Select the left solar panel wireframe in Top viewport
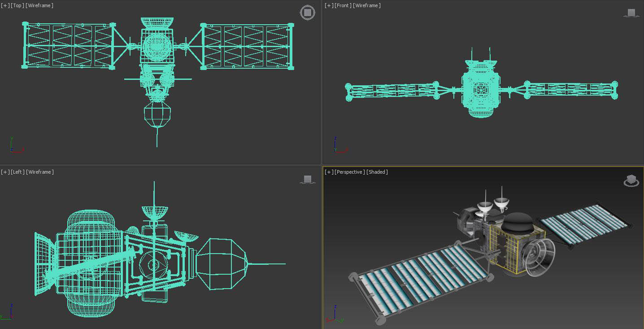 [x=69, y=46]
